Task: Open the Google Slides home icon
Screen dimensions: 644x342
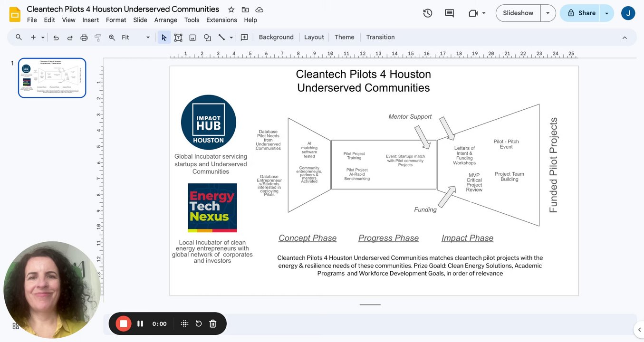Action: coord(15,14)
